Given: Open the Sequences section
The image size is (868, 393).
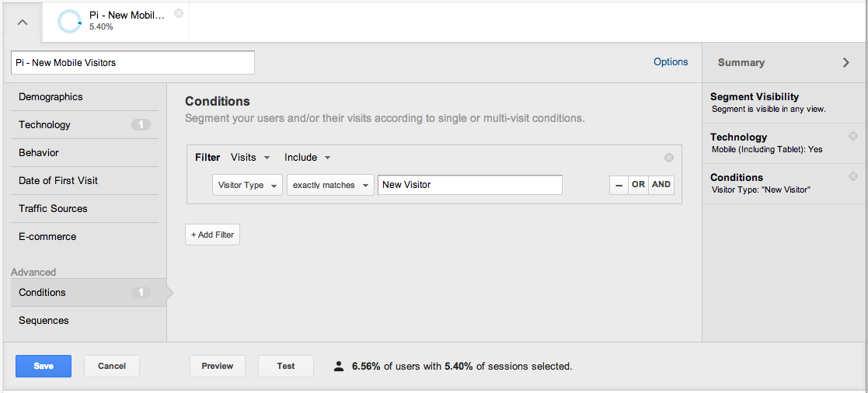Looking at the screenshot, I should pyautogui.click(x=89, y=321).
